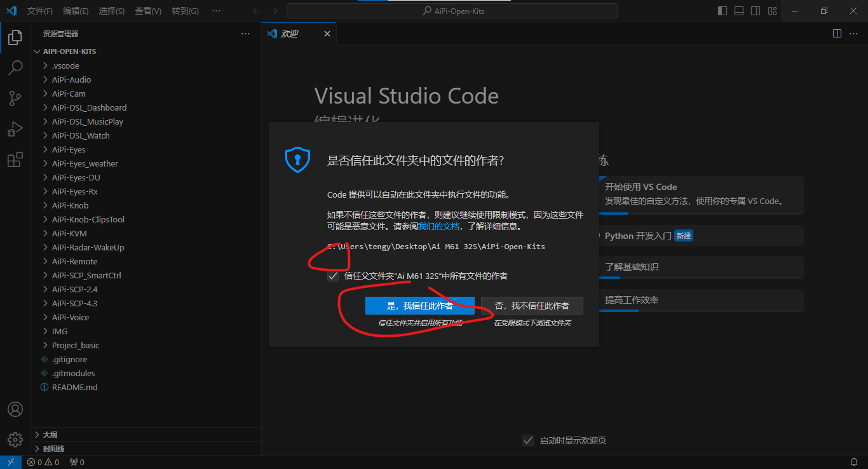
Task: Open the notifications bell icon
Action: (854, 462)
